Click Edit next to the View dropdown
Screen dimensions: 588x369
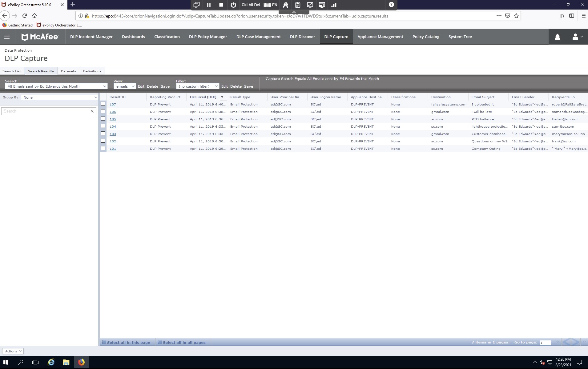pos(141,86)
